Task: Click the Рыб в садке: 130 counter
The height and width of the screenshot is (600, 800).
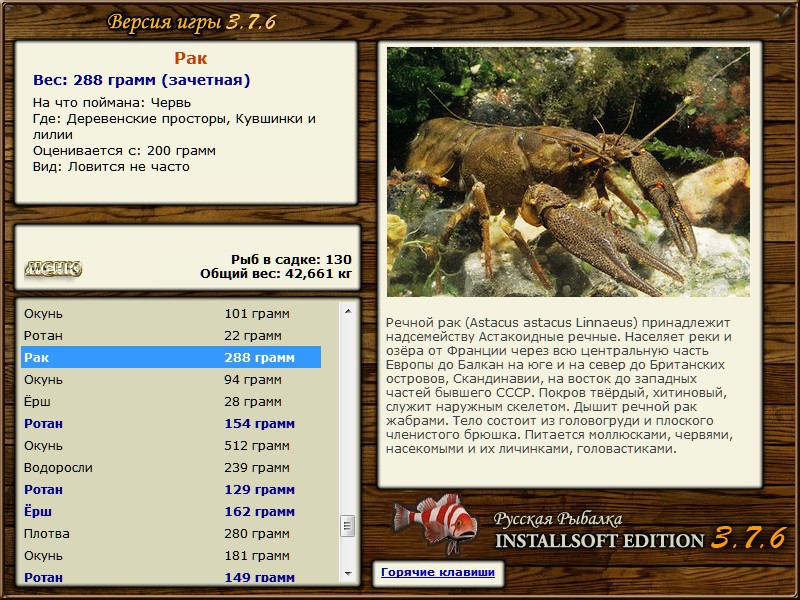Action: [291, 259]
